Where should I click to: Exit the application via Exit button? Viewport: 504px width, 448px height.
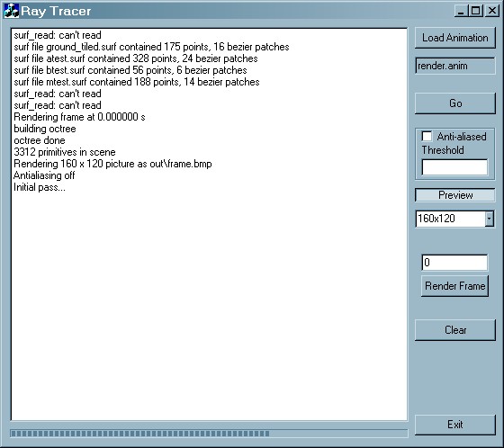click(454, 425)
